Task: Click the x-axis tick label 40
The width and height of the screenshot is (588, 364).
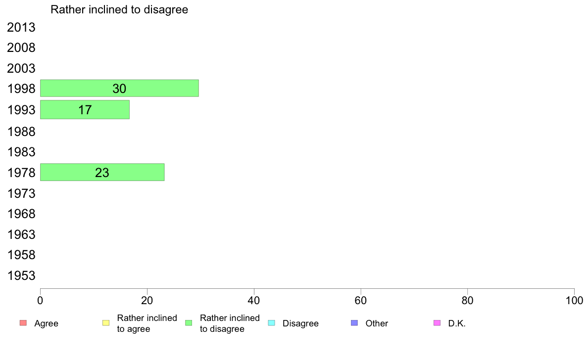Action: point(254,301)
